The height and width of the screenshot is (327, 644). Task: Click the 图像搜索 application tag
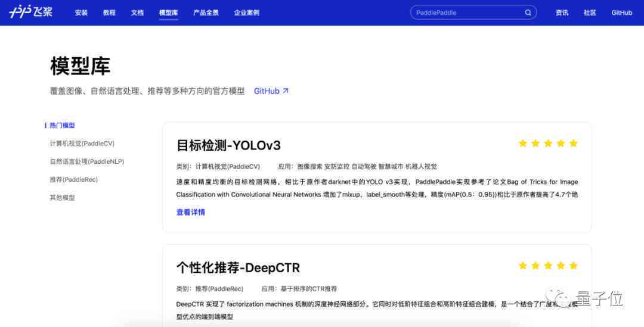pos(309,167)
